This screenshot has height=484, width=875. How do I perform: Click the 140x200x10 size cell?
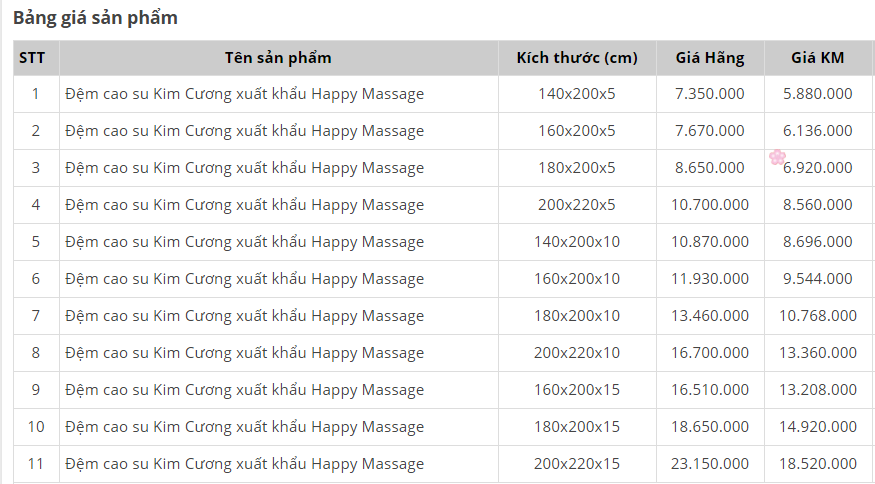coord(577,242)
